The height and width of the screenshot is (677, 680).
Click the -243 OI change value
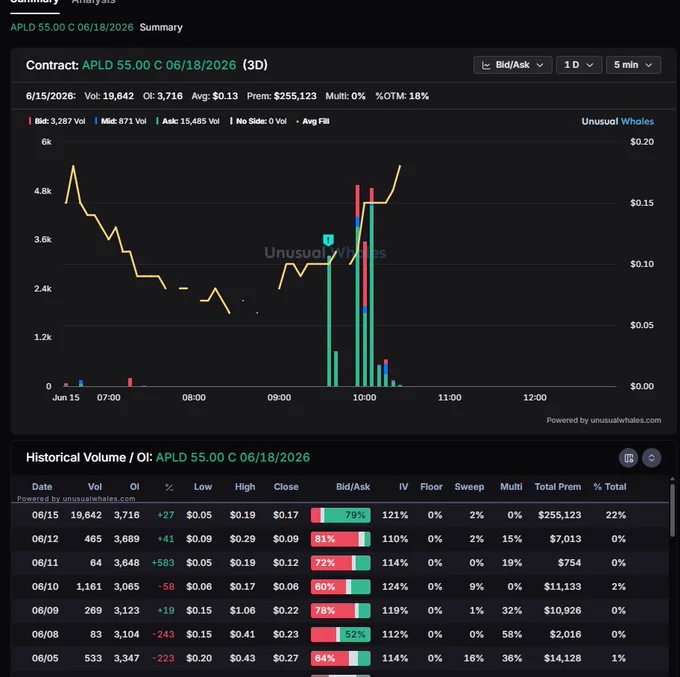[163, 634]
